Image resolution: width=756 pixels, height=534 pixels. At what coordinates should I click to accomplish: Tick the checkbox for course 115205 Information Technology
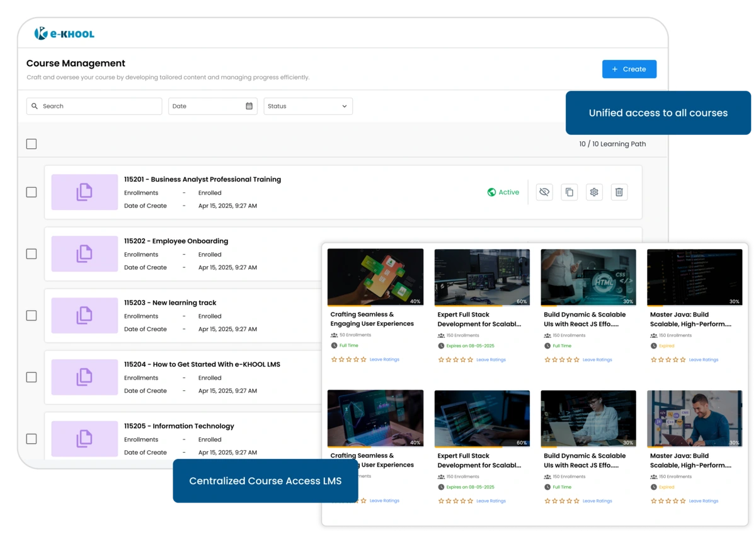pyautogui.click(x=31, y=438)
